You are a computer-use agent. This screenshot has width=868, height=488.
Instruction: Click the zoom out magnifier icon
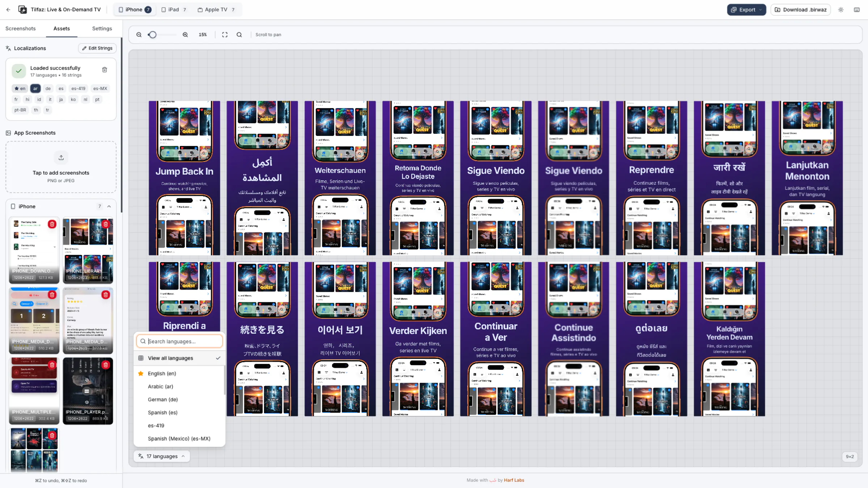pos(139,35)
